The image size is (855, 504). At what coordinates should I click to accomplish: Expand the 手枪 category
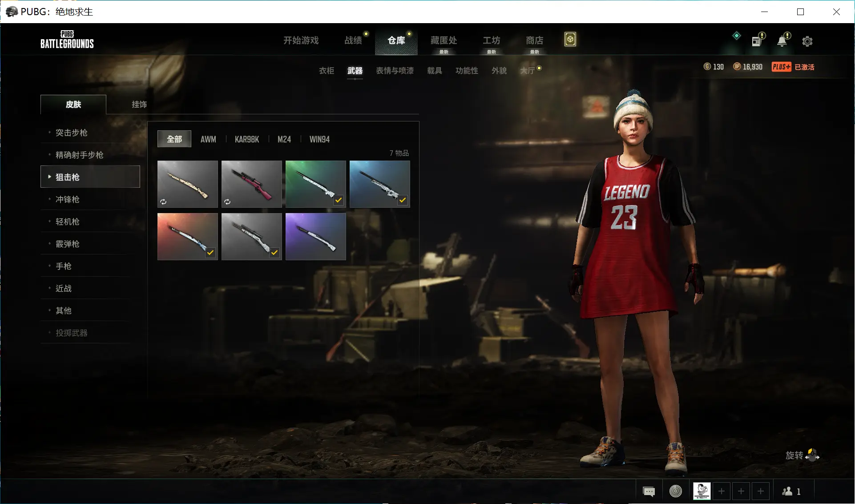(90, 266)
